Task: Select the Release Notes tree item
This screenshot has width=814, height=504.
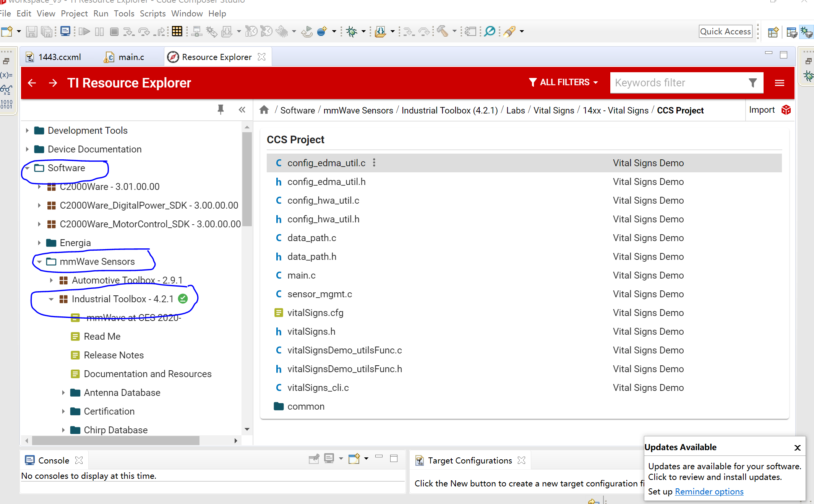Action: point(114,355)
